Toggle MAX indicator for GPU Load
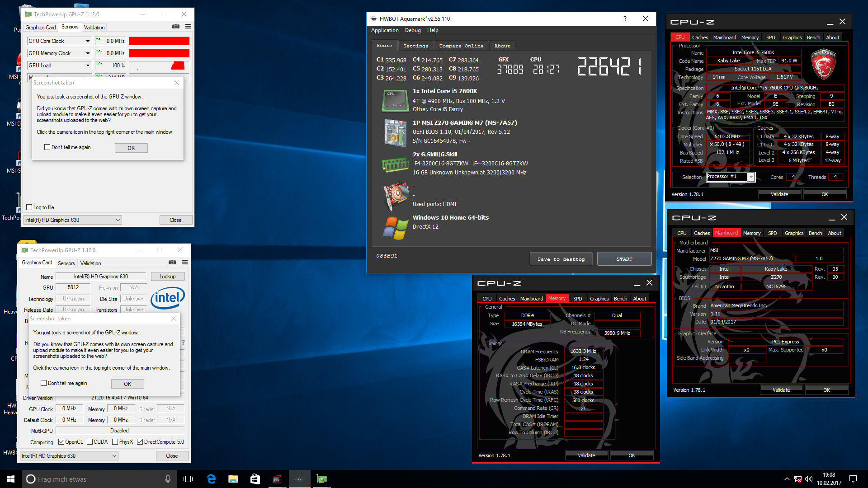 (x=99, y=64)
